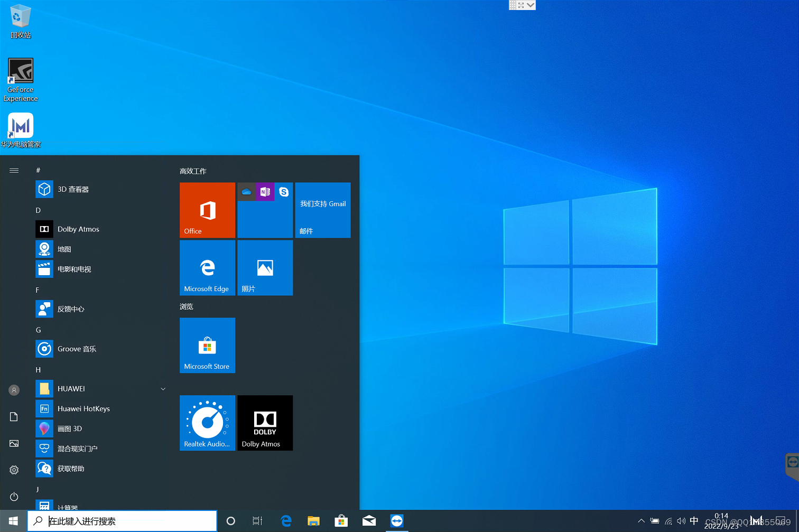Open Pictures from the Start sidebar
The height and width of the screenshot is (532, 799).
[14, 443]
